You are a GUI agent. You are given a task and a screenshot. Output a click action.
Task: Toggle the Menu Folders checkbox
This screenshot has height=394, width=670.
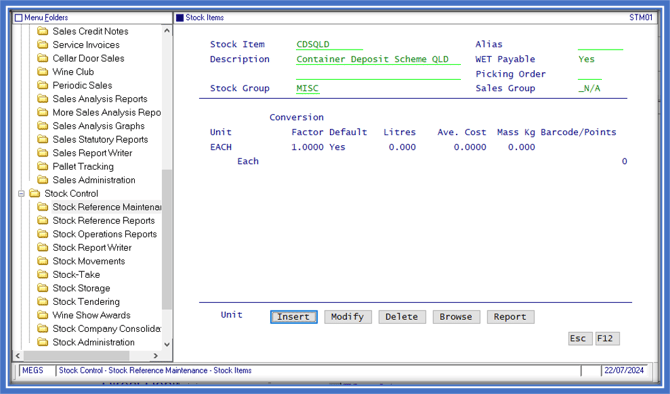point(18,18)
